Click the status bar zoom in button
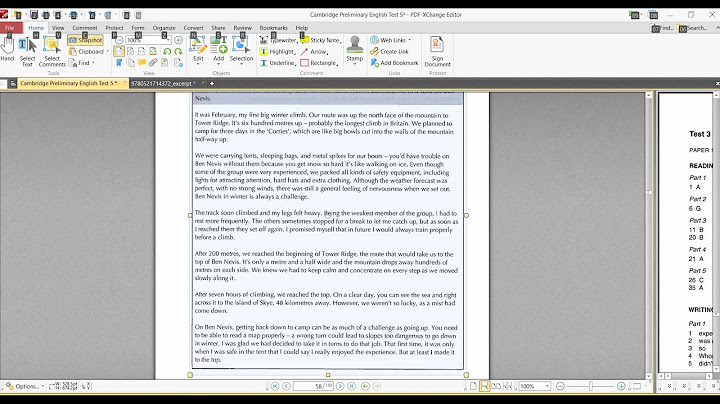The width and height of the screenshot is (720, 404). (621, 387)
